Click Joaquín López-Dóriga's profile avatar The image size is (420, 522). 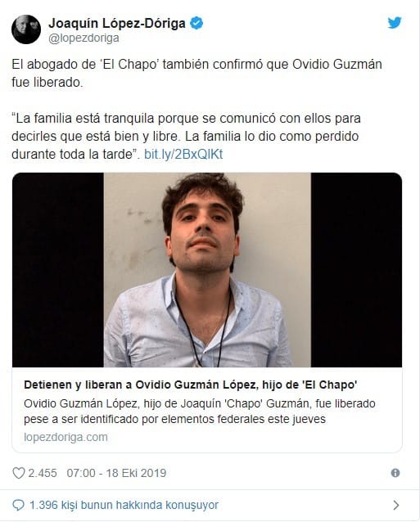26,29
